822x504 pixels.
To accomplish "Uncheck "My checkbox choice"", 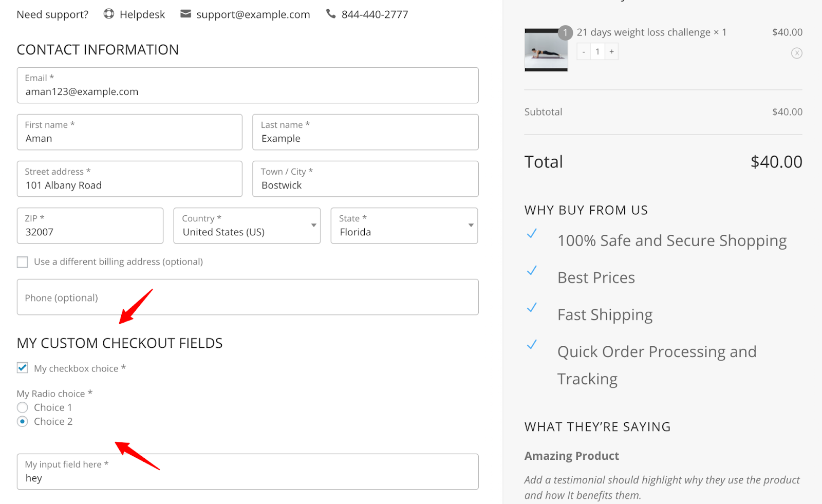I will (x=22, y=367).
